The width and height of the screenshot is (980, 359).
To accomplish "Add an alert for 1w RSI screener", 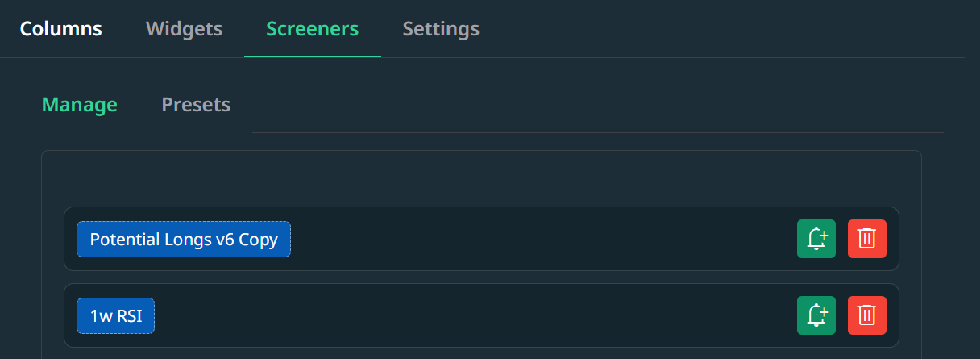I will 816,315.
